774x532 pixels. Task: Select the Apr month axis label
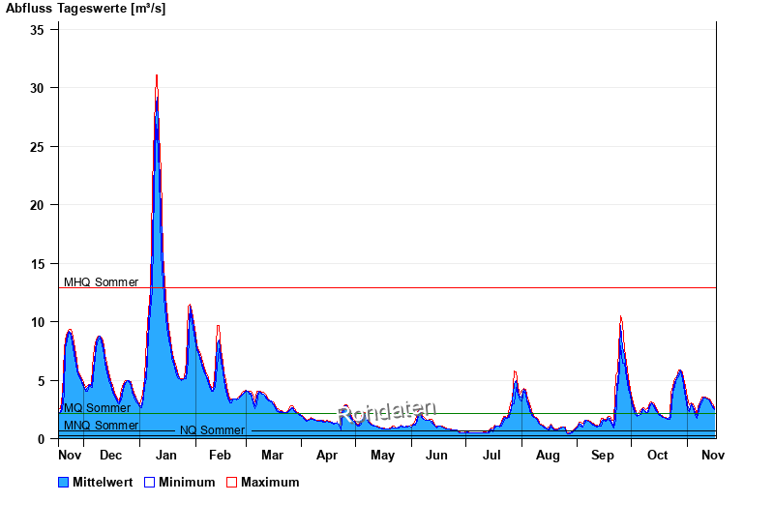tap(327, 456)
